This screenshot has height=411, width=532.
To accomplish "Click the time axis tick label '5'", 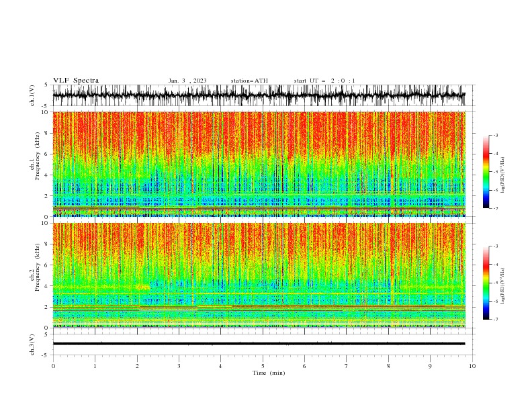I will (263, 366).
